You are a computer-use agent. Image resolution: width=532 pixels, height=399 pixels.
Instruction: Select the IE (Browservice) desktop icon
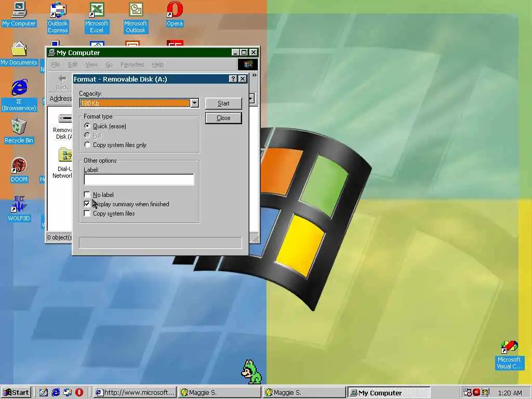click(19, 96)
